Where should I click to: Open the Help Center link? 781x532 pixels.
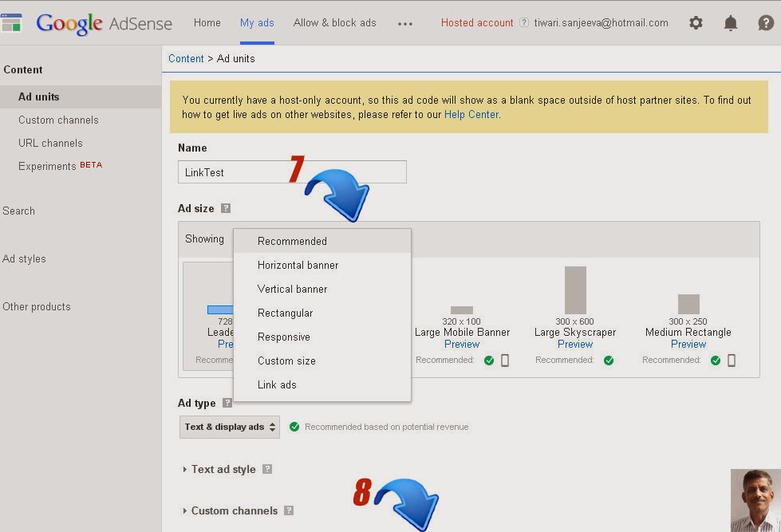click(x=471, y=115)
